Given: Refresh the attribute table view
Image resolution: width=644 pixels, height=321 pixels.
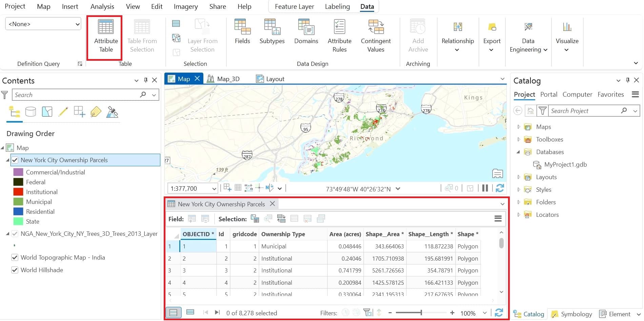Looking at the screenshot, I should pos(499,313).
